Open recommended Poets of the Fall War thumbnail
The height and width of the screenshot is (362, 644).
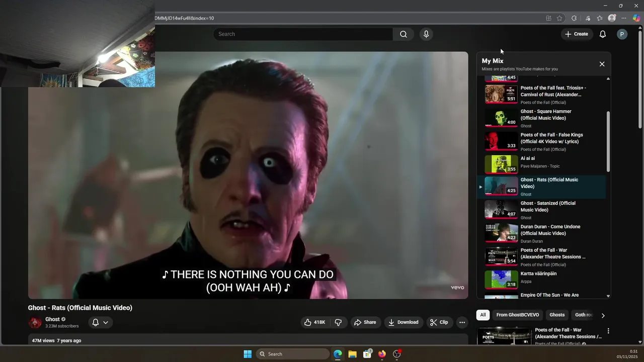coord(505,336)
